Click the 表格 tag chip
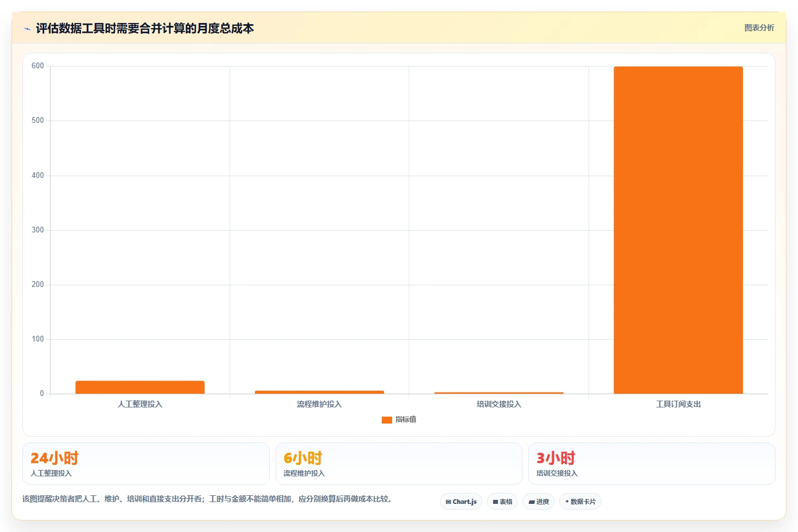This screenshot has height=532, width=798. click(x=502, y=502)
